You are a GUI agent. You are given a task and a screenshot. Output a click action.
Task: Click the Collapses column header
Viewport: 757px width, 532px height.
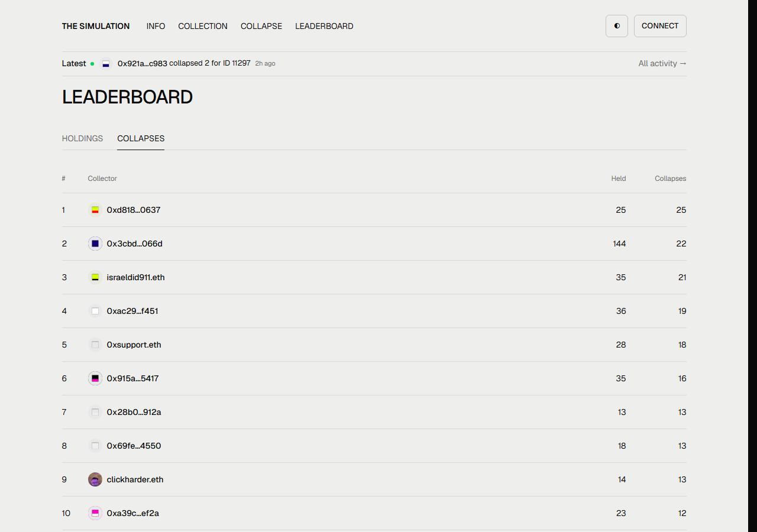pyautogui.click(x=671, y=179)
